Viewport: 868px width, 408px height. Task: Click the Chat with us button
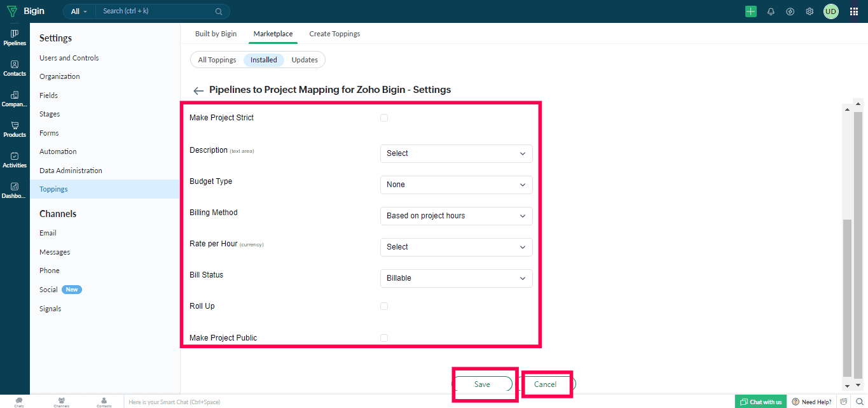pyautogui.click(x=761, y=402)
